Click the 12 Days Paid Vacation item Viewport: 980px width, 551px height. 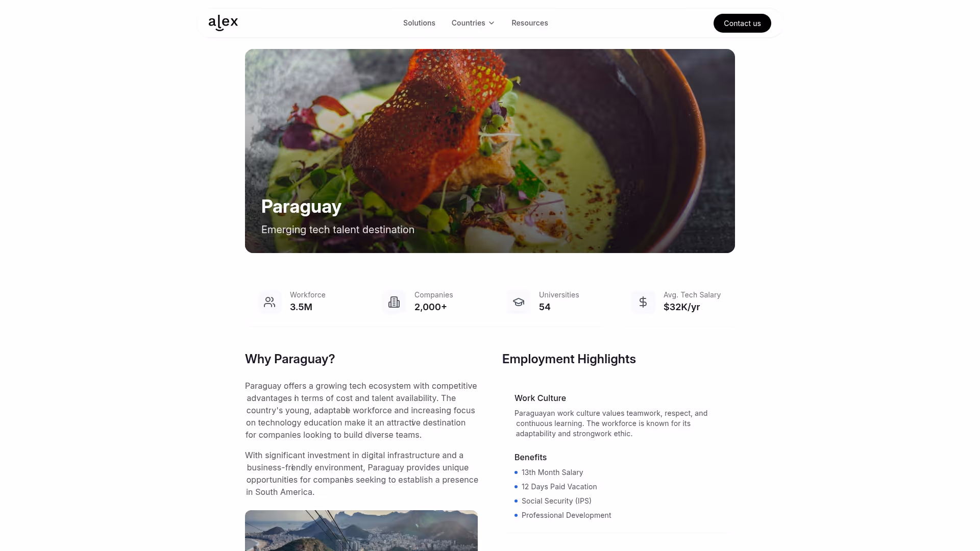559,487
